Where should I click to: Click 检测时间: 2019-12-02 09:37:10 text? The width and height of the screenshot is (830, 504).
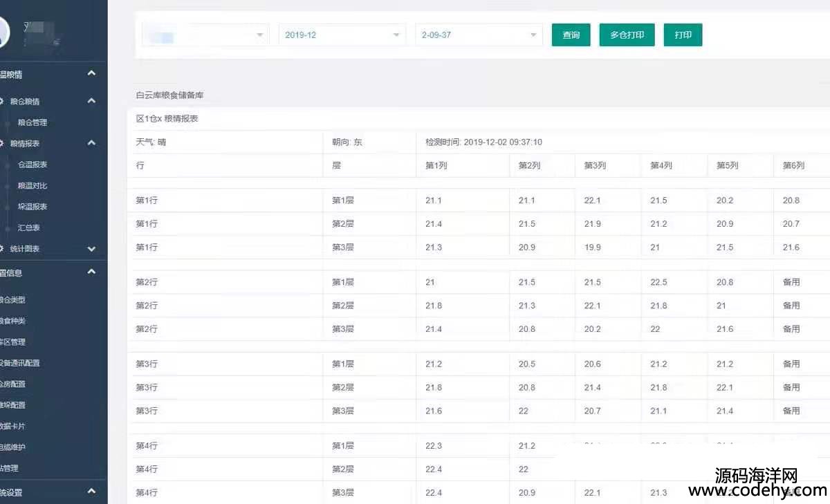483,142
